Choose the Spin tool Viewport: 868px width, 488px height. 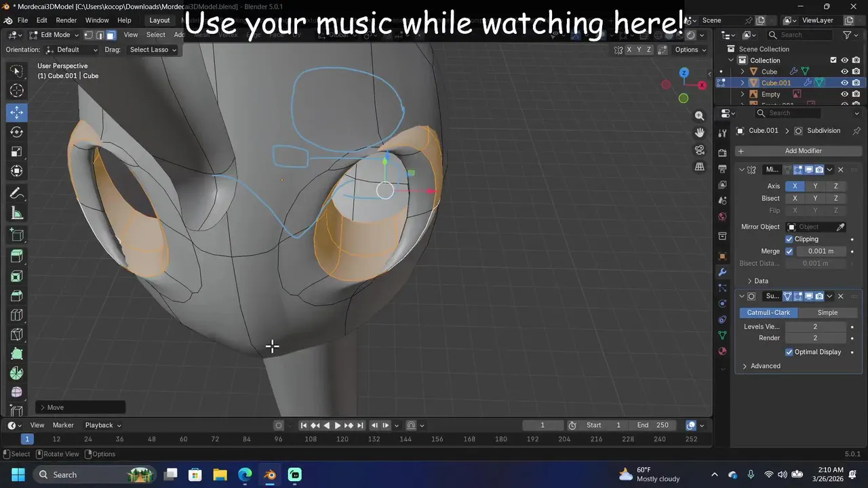17,373
